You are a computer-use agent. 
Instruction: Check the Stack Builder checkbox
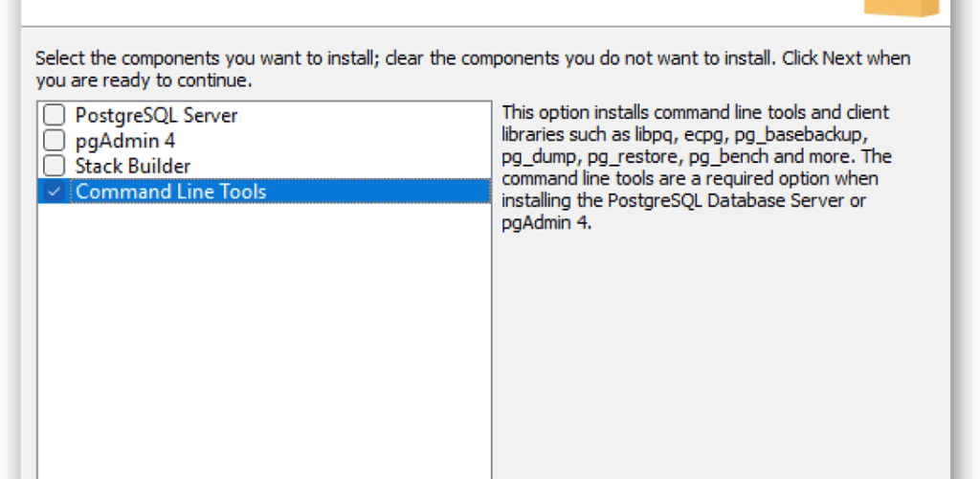[x=54, y=166]
